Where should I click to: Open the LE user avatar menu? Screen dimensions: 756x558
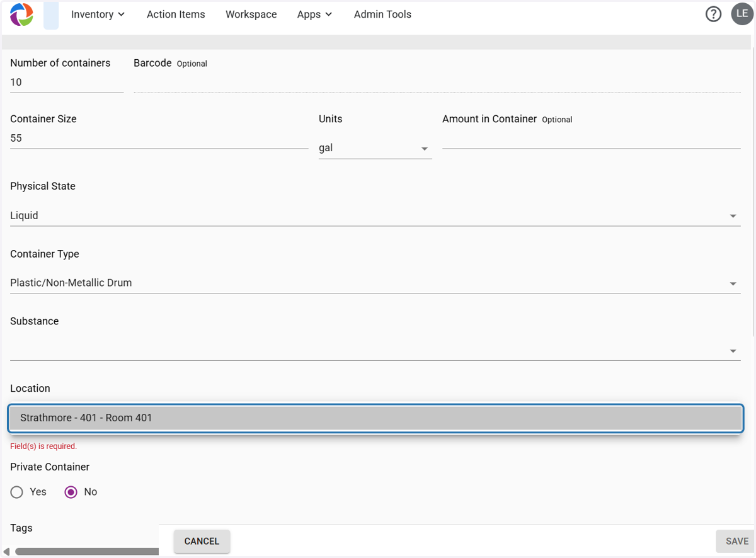point(742,14)
